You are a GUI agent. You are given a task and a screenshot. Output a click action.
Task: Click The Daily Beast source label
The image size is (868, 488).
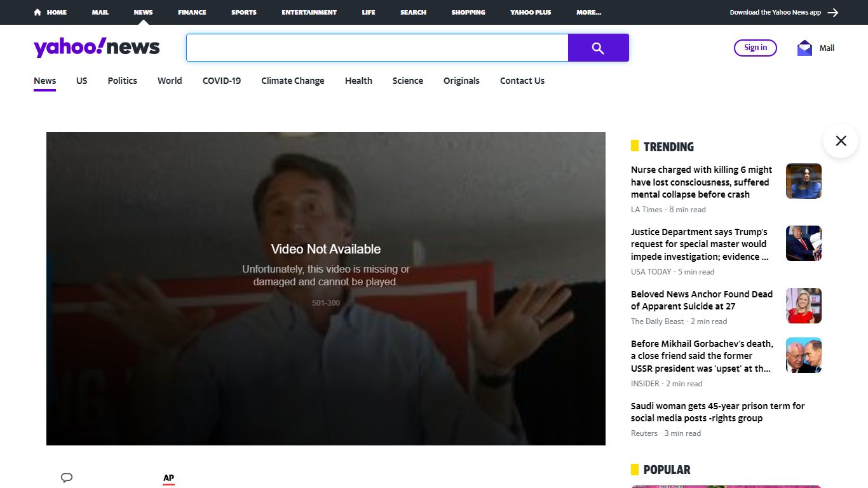coord(657,322)
